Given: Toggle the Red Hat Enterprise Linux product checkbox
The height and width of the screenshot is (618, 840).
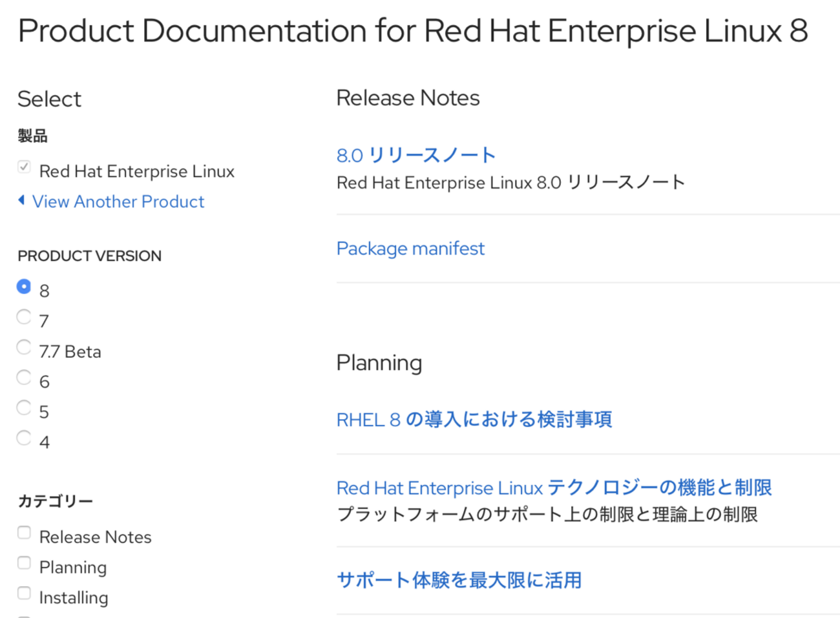Looking at the screenshot, I should pyautogui.click(x=24, y=167).
